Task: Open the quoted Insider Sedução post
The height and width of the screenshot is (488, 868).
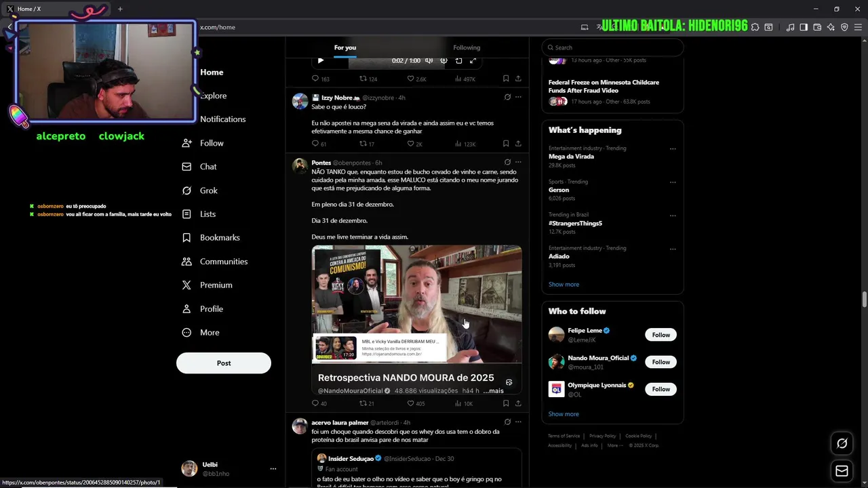Action: click(416, 469)
